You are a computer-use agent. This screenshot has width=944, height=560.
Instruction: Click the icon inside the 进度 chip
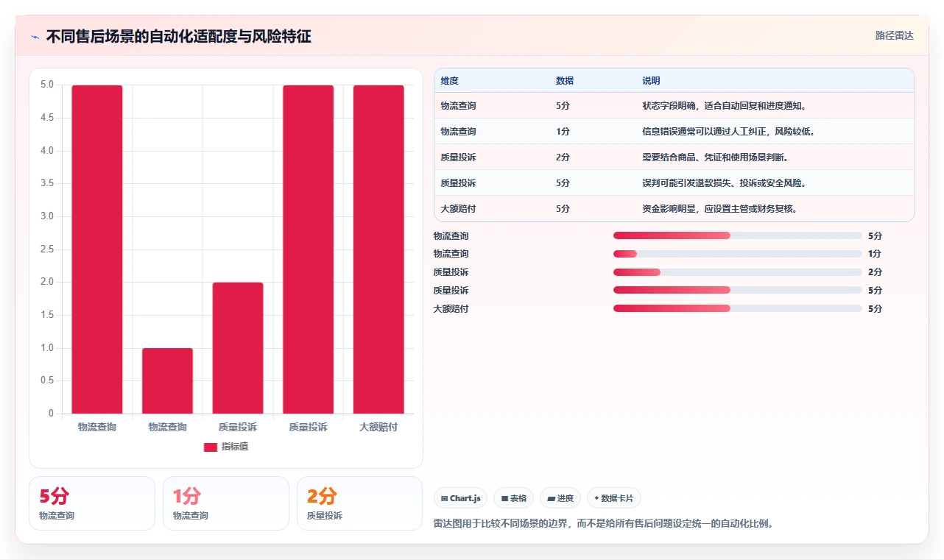coord(552,498)
